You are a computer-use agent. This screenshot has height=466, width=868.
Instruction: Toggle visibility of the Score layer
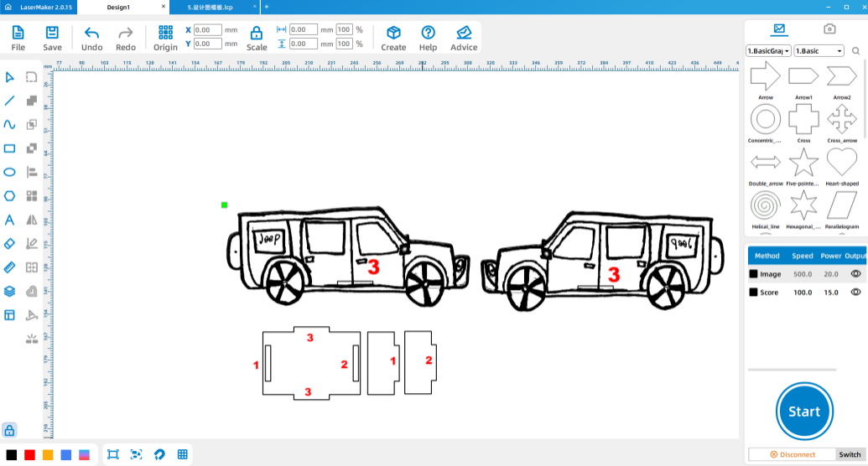click(855, 293)
